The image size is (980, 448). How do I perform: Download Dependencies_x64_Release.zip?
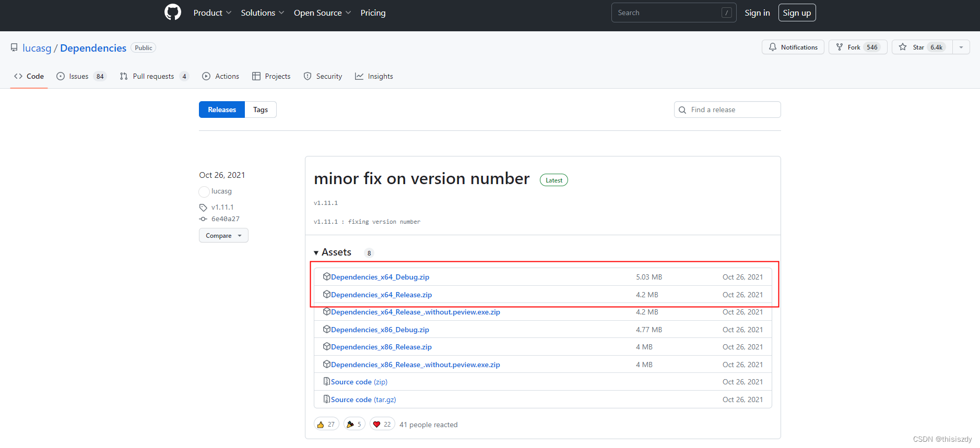pos(381,295)
